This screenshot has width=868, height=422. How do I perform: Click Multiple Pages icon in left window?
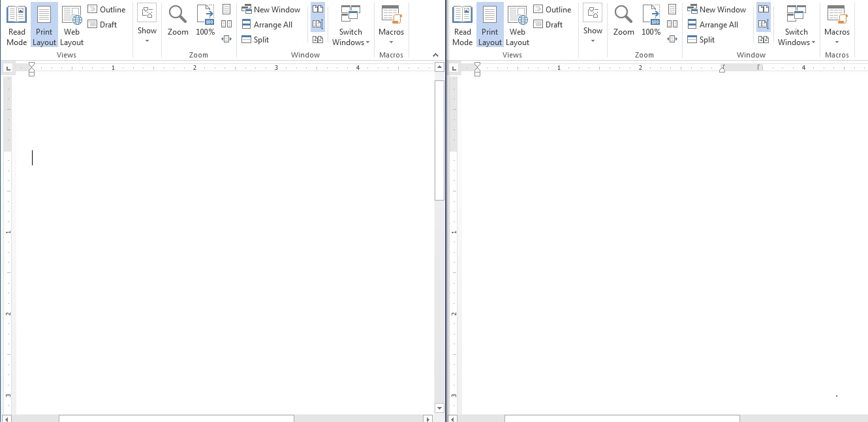coord(226,24)
